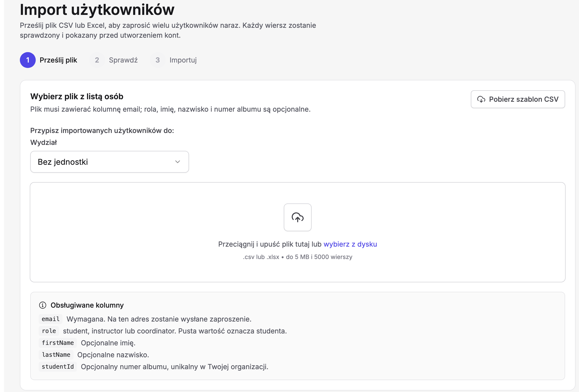Click the description Wymagana. Na ten adres zostanie wysłane zaproszenie
579x392 pixels.
[x=159, y=319]
